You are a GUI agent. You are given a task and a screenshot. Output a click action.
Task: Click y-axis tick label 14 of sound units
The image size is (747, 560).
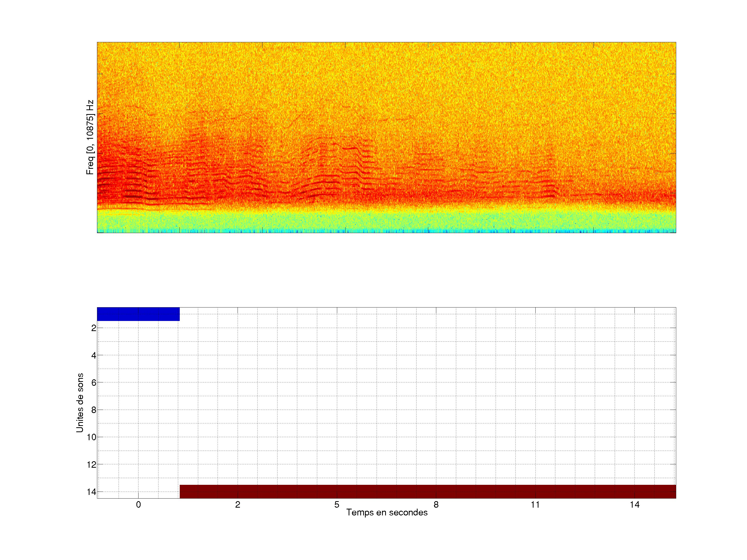pyautogui.click(x=92, y=492)
